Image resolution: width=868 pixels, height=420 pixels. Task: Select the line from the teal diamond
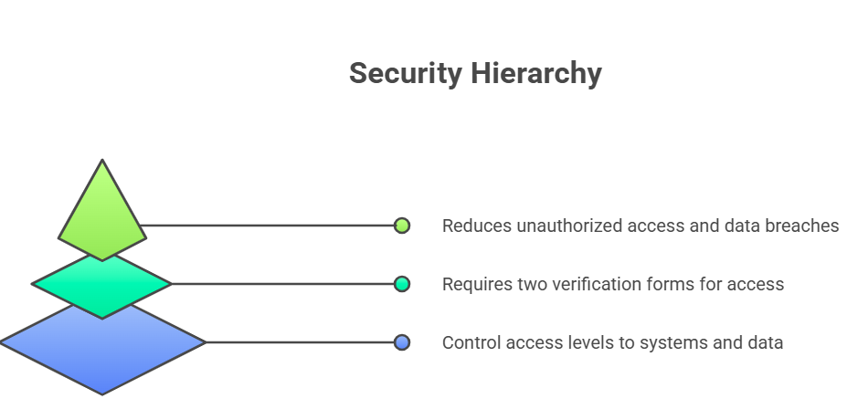[x=282, y=285]
